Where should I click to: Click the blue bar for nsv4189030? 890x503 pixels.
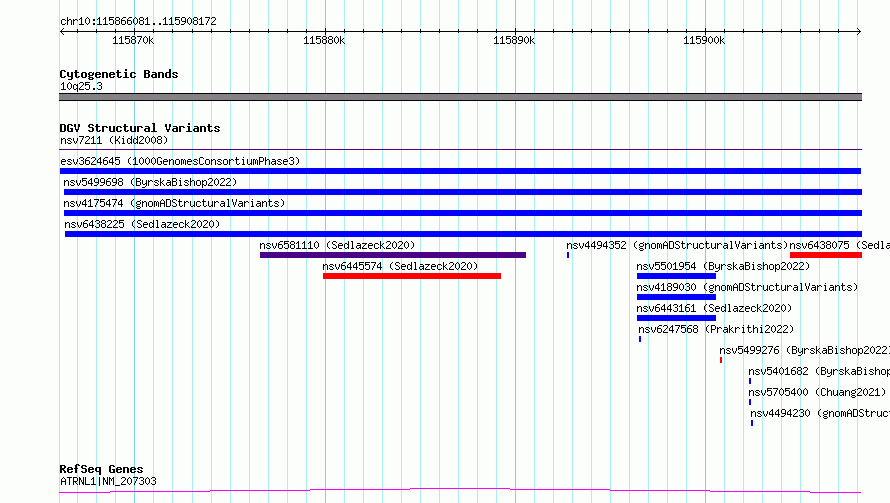point(676,297)
